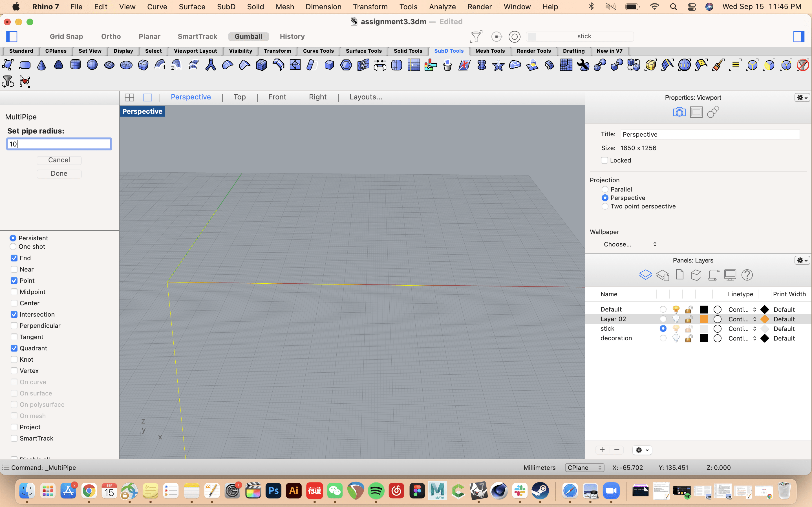The width and height of the screenshot is (812, 507).
Task: Select the SubD Sphere tool
Action: pos(92,65)
